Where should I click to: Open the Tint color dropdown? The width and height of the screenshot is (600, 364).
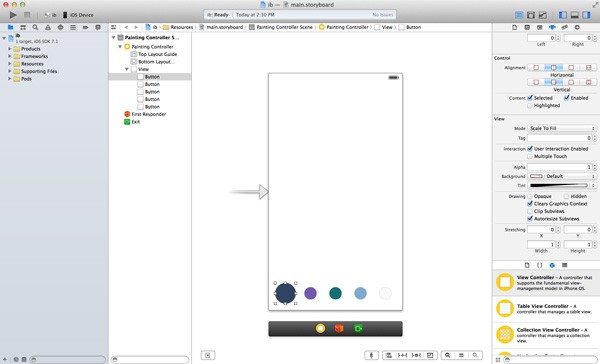tap(562, 185)
